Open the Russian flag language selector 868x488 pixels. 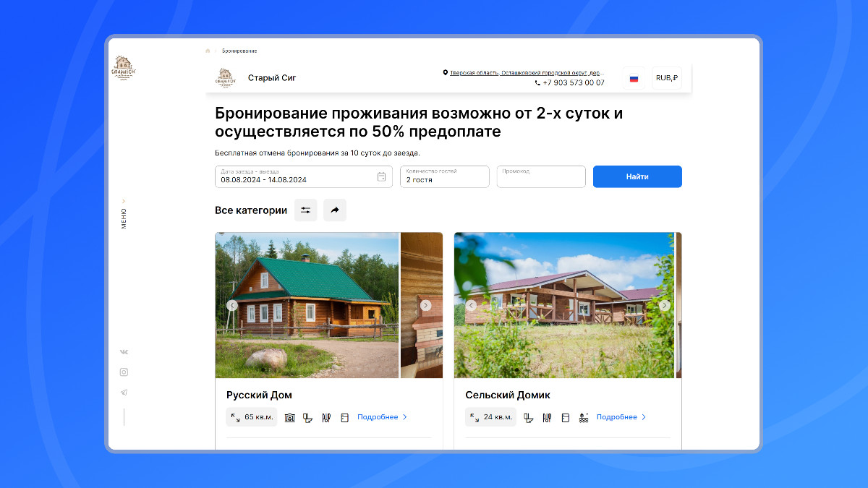[x=634, y=78]
